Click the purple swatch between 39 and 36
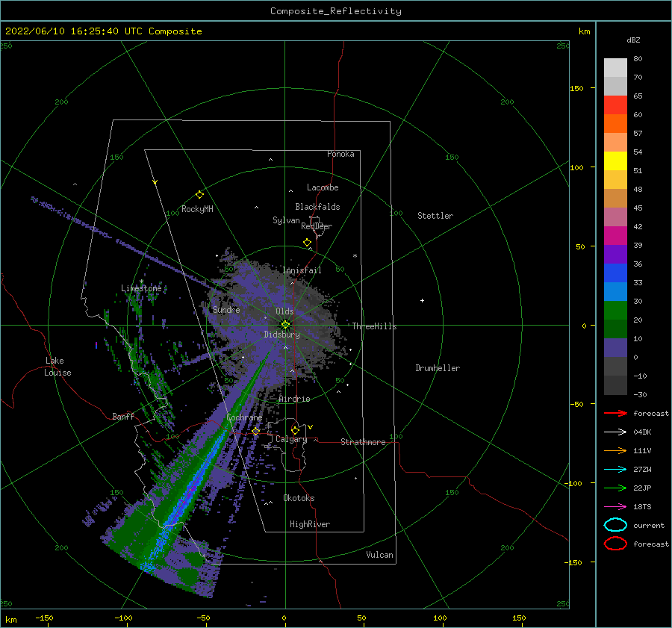The width and height of the screenshot is (672, 628). coord(615,254)
